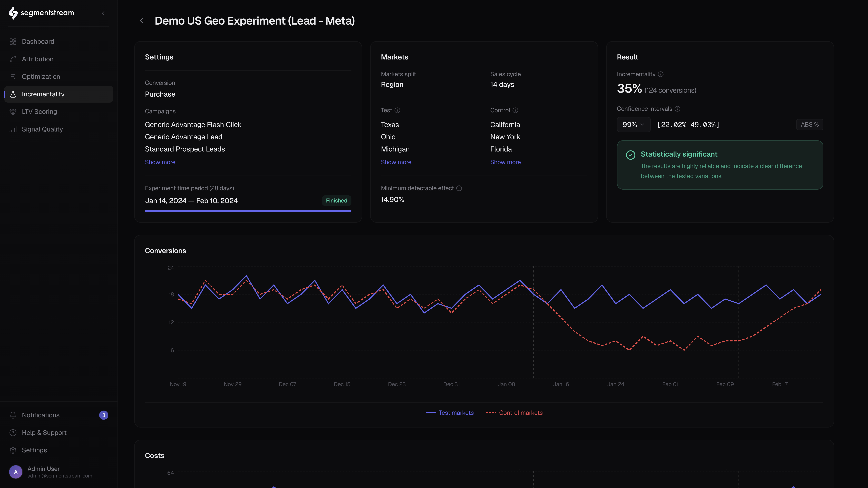
Task: Show more Test markets
Action: tap(396, 162)
